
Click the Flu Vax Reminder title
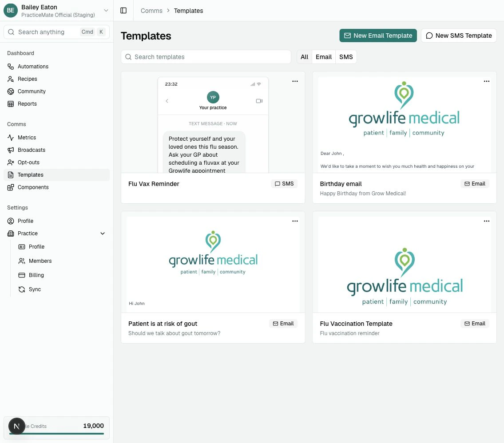click(x=154, y=184)
